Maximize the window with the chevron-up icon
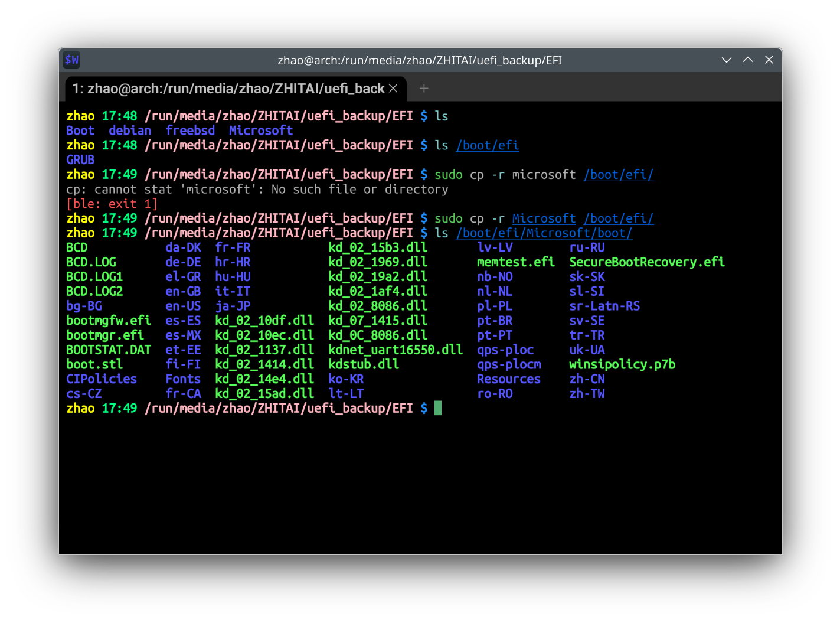 [x=747, y=60]
